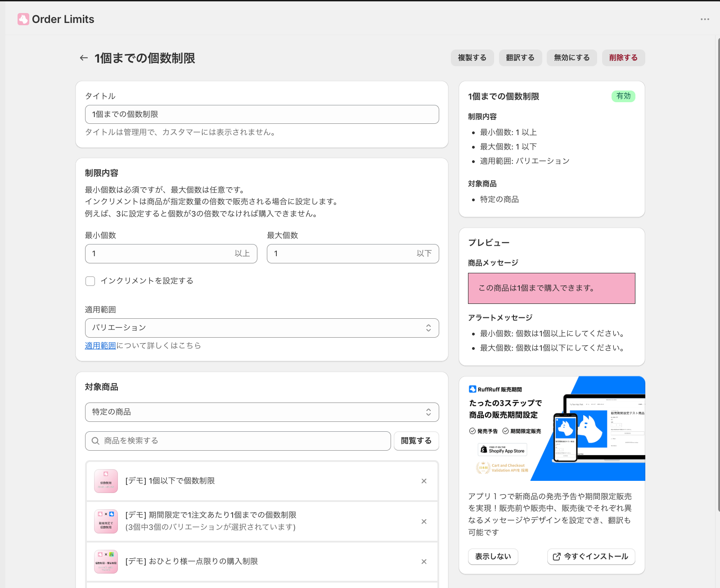Image resolution: width=720 pixels, height=588 pixels.
Task: Open the three-dot more options menu
Action: (x=705, y=19)
